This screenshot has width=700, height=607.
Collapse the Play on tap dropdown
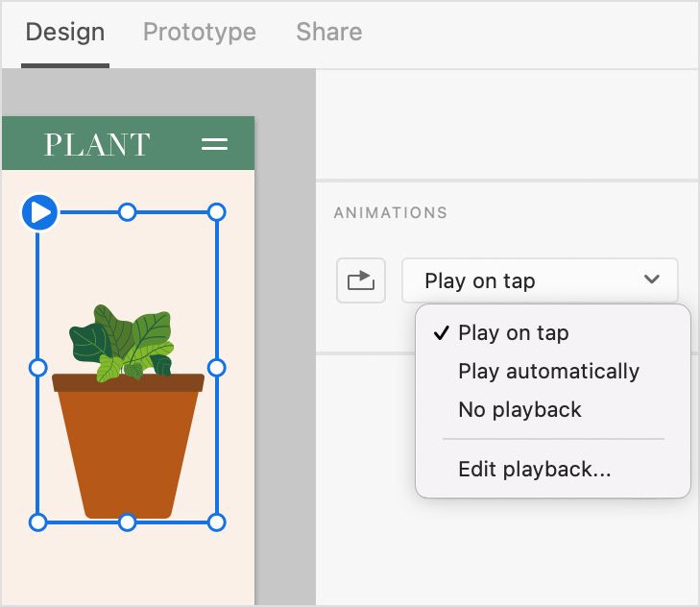tap(540, 280)
